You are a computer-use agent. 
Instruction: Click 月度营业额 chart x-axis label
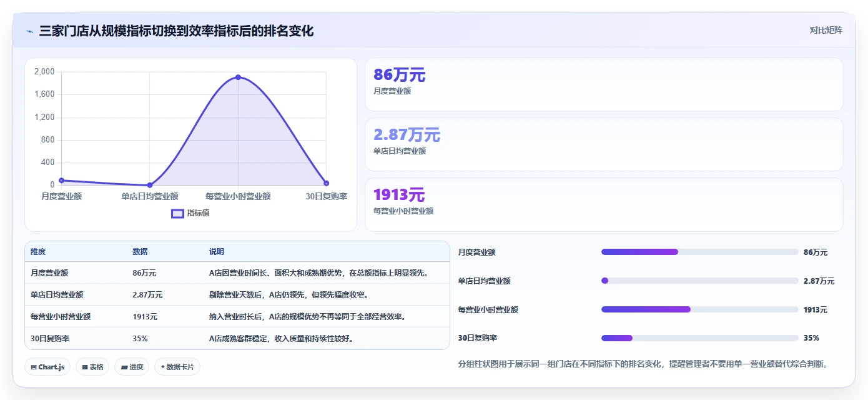(61, 196)
